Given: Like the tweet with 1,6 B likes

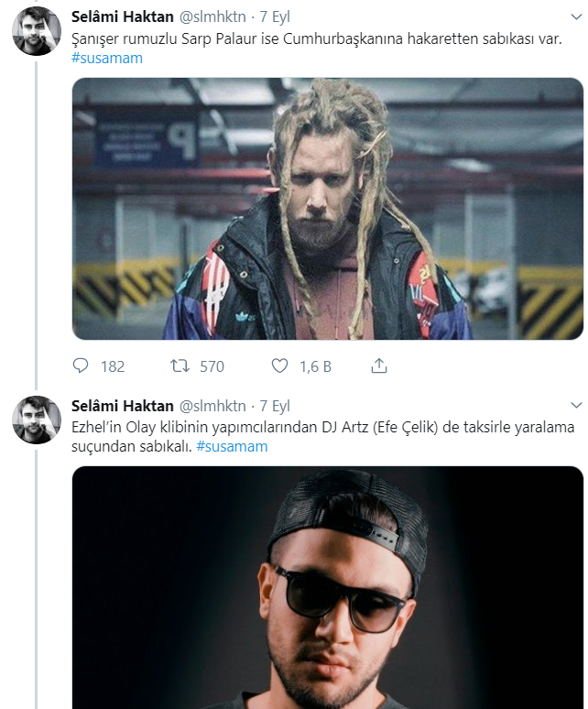Looking at the screenshot, I should click(280, 366).
